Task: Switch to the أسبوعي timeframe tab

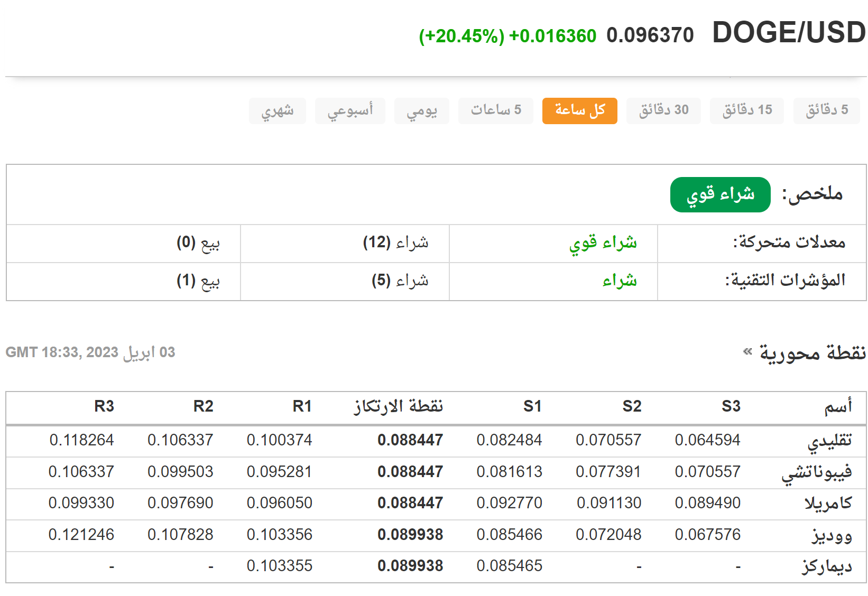Action: [350, 110]
